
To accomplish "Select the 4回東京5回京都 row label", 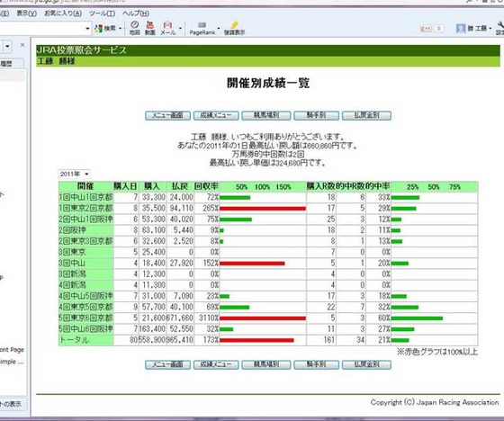I will point(85,307).
